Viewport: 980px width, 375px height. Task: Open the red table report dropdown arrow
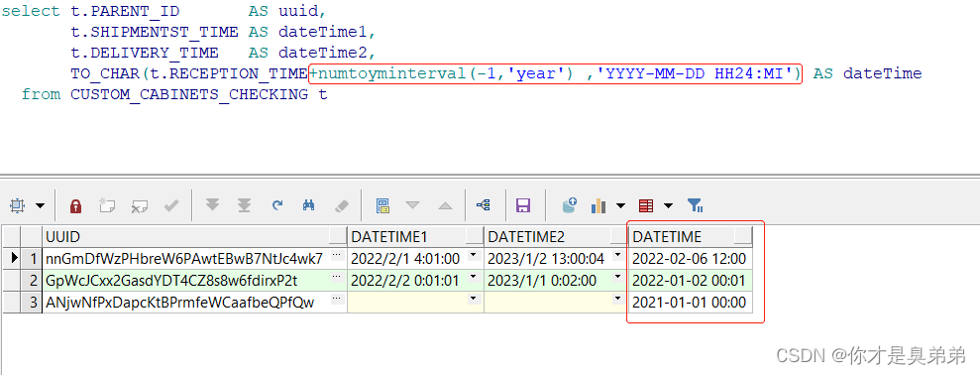pyautogui.click(x=668, y=205)
